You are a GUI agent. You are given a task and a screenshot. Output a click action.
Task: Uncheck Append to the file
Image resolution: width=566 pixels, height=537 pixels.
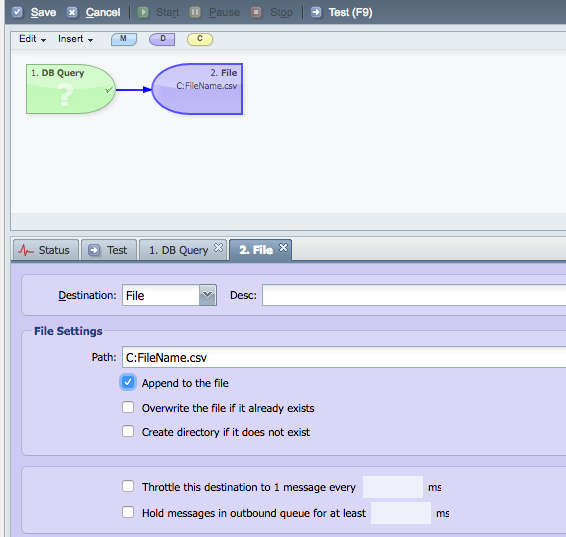click(x=128, y=383)
